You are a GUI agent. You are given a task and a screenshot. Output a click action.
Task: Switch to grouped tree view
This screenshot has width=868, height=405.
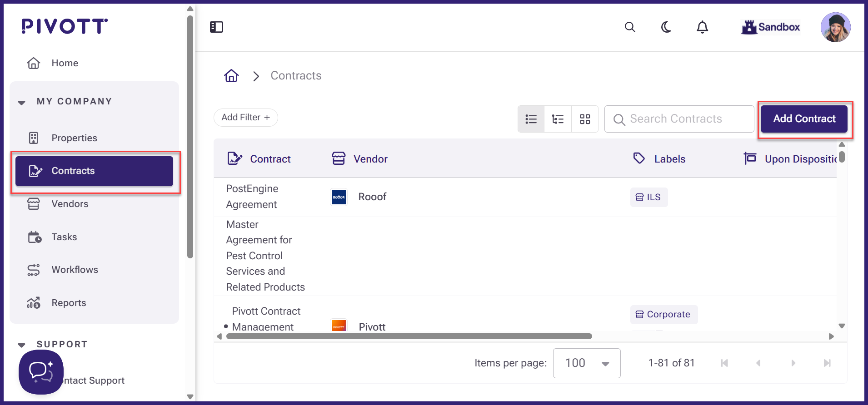point(558,119)
